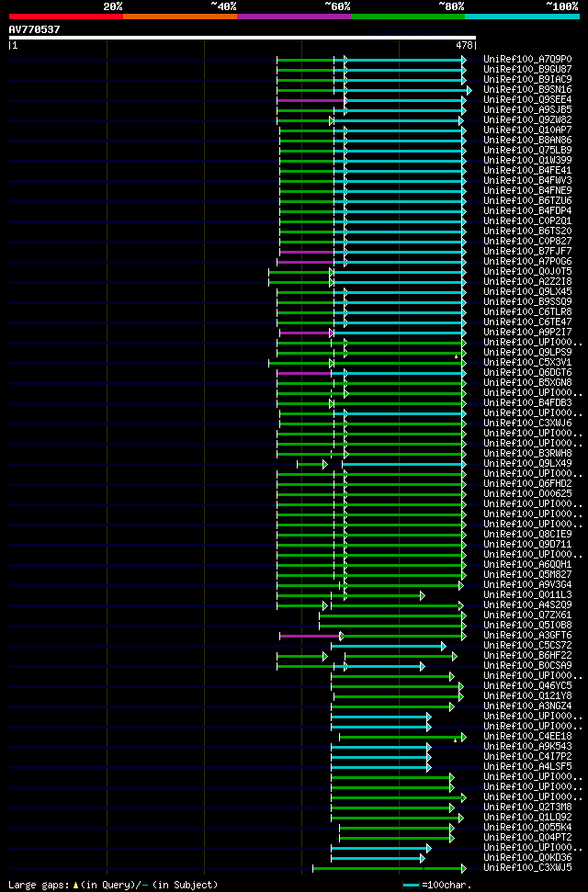Click the yellow large-gap marker in C4EE18 row
The height and width of the screenshot is (892, 588).
[456, 740]
